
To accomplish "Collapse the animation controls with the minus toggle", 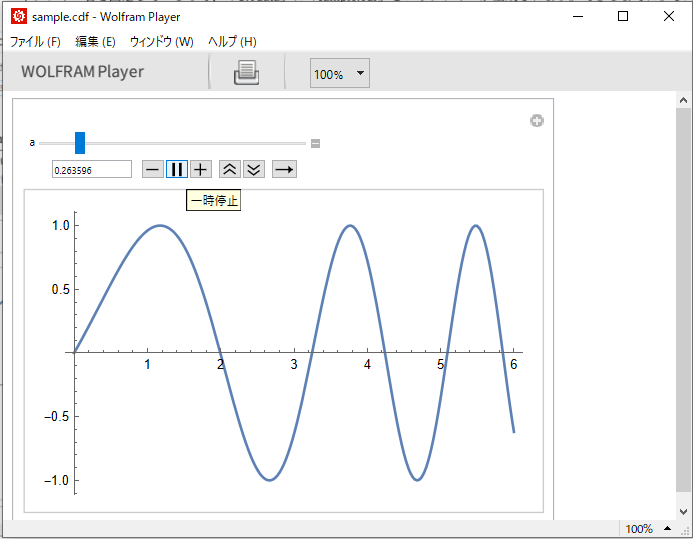I will (315, 143).
